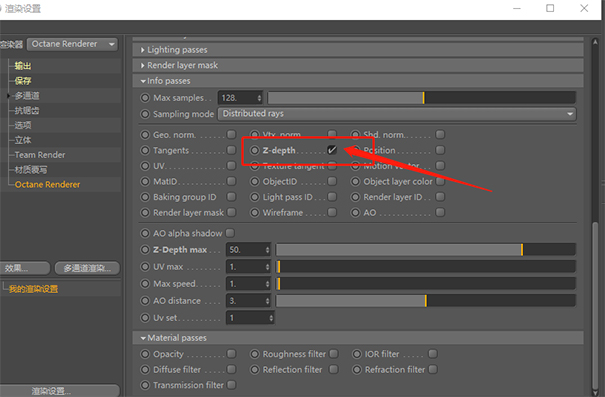
Task: Enable the Transmission filter checkbox
Action: [x=232, y=385]
